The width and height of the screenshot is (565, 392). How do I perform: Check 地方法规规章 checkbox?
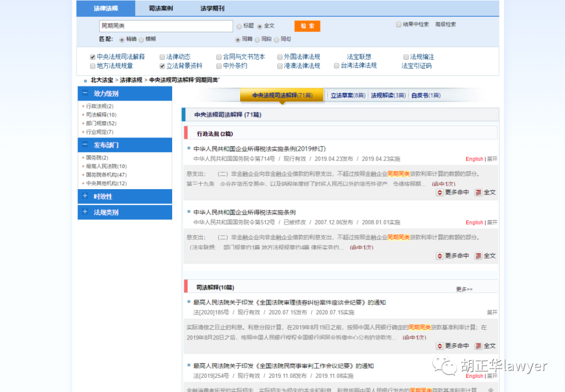click(93, 66)
